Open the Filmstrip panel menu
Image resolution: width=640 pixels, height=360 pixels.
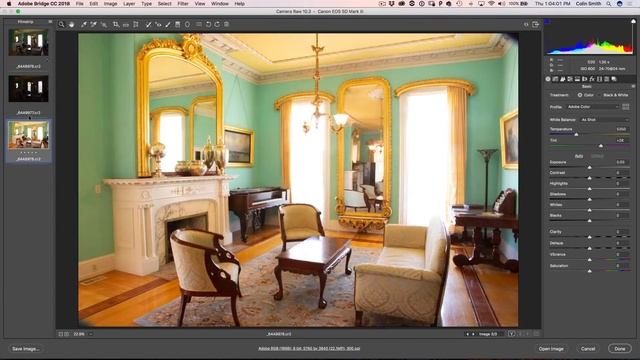pyautogui.click(x=50, y=22)
